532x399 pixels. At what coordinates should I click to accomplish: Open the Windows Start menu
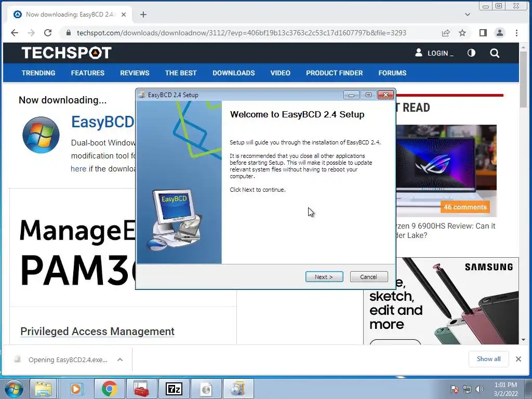[14, 389]
